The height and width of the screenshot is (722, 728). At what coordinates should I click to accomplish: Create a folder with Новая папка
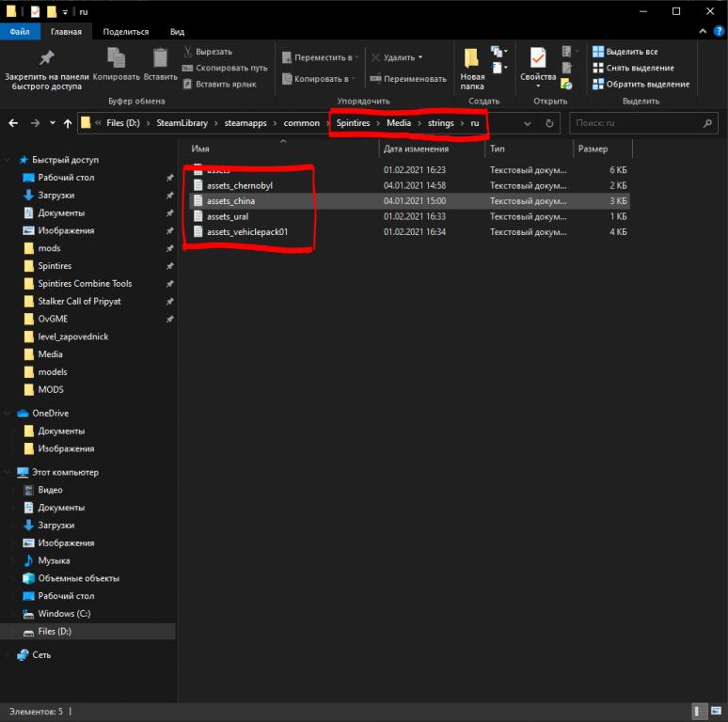pos(472,68)
